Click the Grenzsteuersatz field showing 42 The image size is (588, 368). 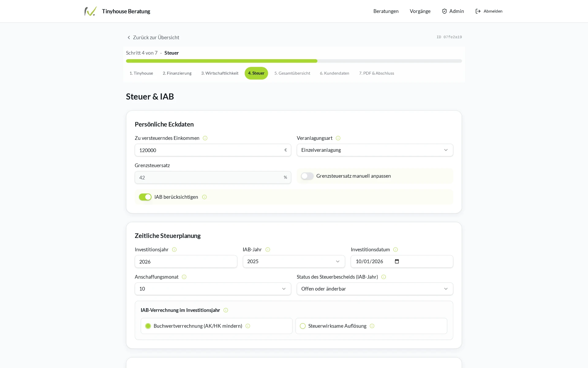213,177
